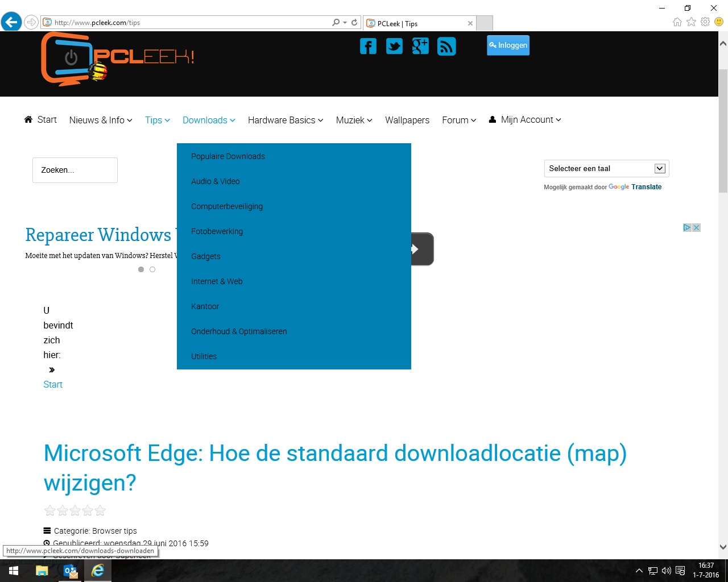Click the browser Back arrow

(11, 22)
